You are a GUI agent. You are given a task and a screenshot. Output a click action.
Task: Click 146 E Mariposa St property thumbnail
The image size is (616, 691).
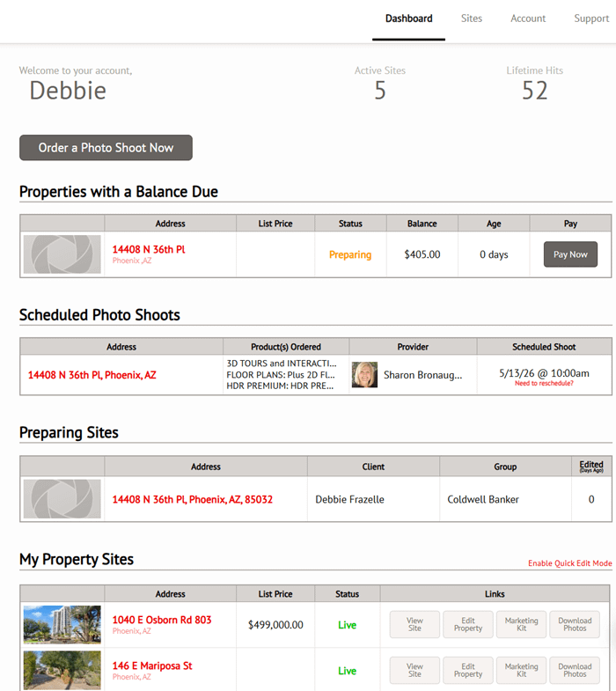click(62, 670)
